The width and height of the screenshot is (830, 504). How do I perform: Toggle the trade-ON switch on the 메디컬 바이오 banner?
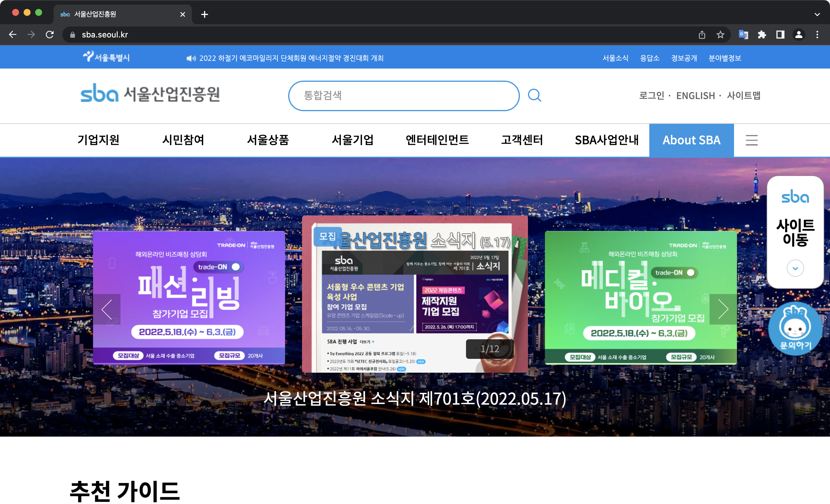pos(691,273)
